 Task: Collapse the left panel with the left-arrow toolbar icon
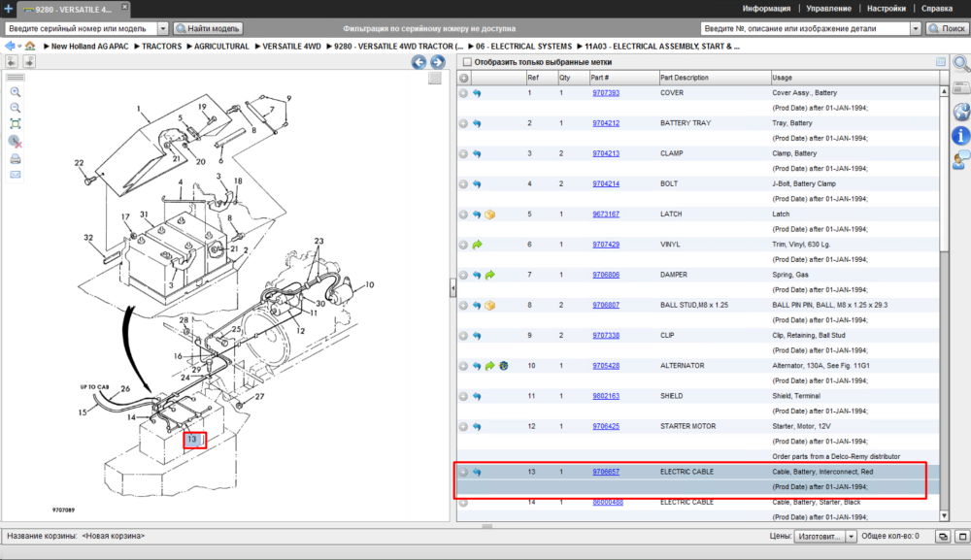coord(12,61)
